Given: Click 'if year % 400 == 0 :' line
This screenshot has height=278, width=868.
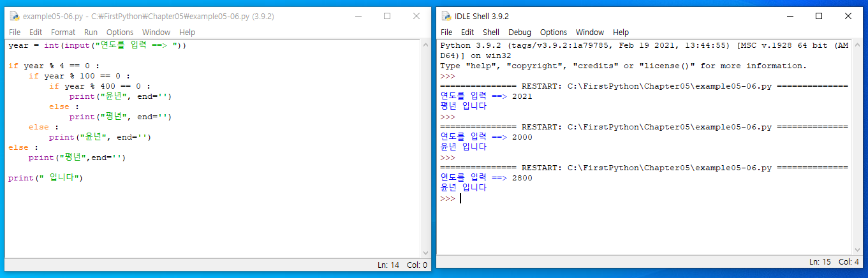Looking at the screenshot, I should (99, 86).
